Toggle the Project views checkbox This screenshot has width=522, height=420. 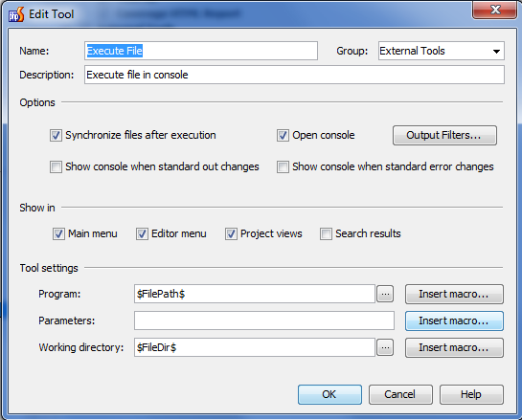point(231,233)
